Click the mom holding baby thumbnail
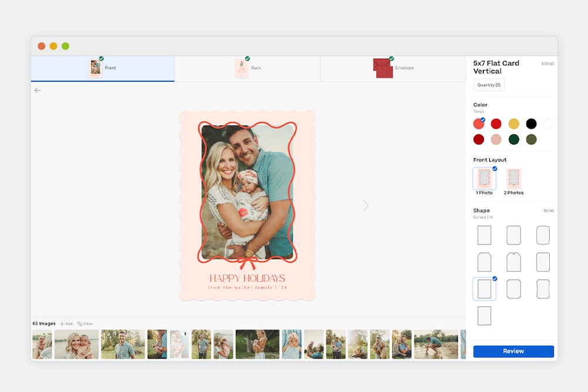The image size is (588, 392). coord(76,344)
